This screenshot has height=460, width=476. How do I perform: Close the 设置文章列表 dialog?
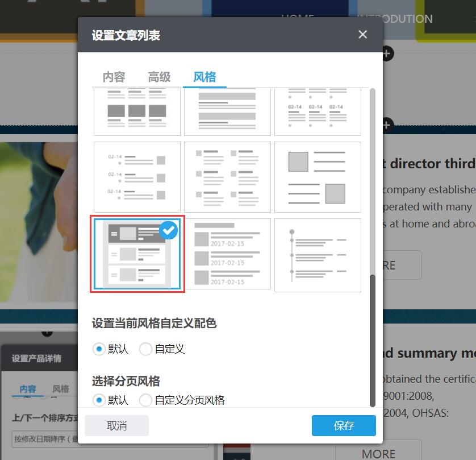[x=362, y=35]
